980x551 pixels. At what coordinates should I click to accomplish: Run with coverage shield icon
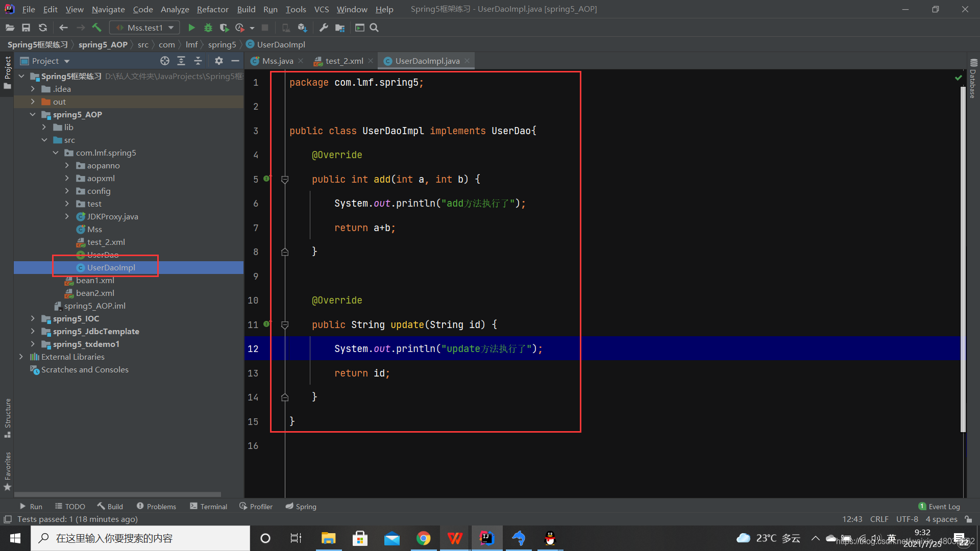(224, 28)
